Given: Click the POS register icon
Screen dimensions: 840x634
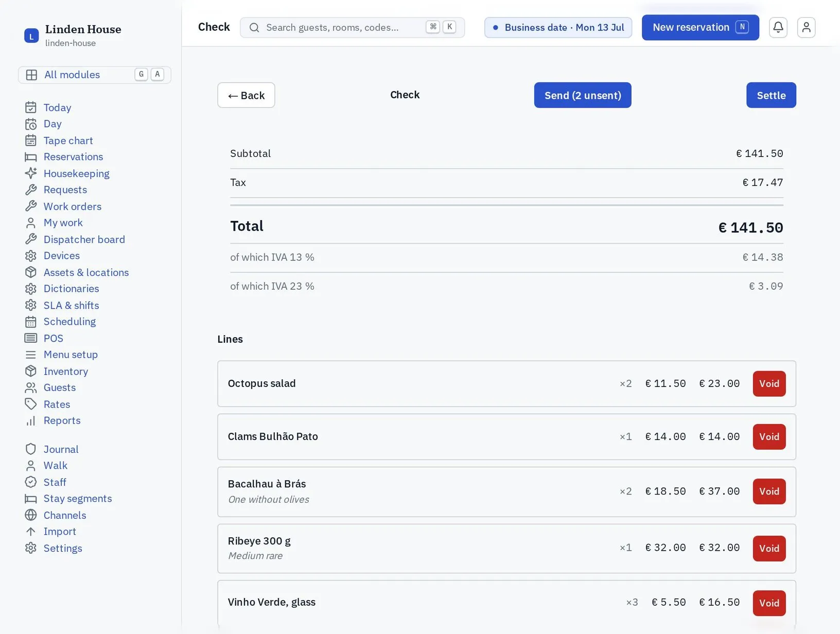Looking at the screenshot, I should [31, 338].
